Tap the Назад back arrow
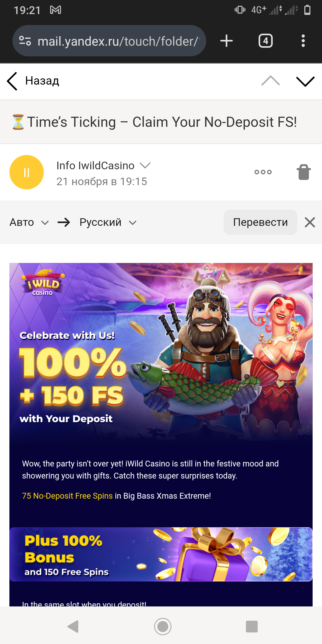322x644 pixels. click(x=12, y=81)
